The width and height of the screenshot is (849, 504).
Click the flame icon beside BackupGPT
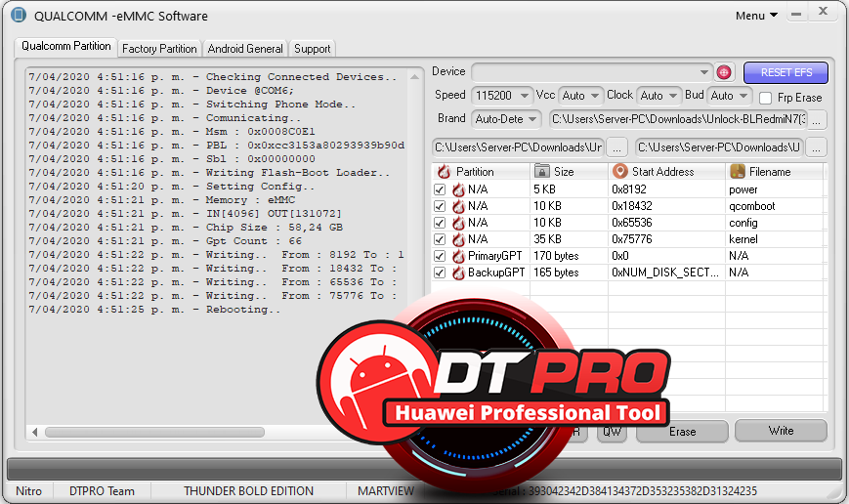(x=458, y=273)
